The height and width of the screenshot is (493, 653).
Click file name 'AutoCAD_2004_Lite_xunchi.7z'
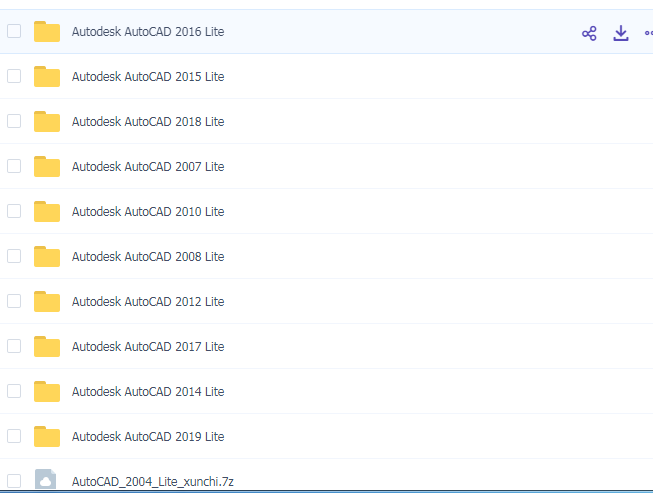[x=152, y=482]
